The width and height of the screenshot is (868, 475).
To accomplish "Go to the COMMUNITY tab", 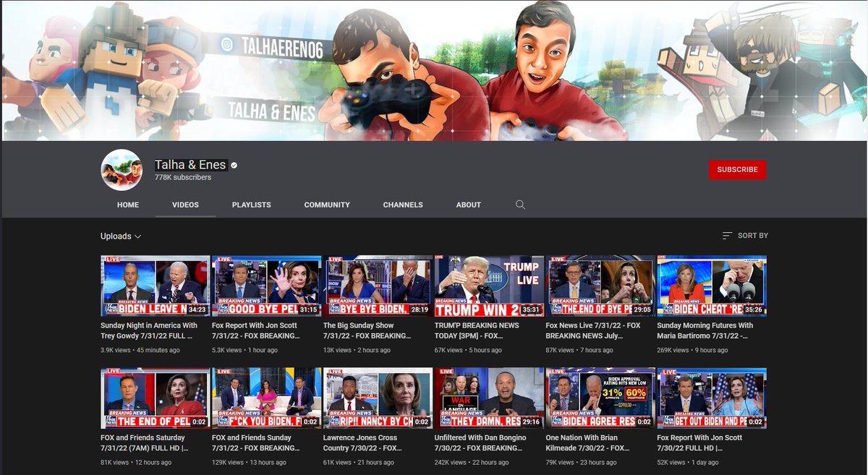I will tap(327, 205).
